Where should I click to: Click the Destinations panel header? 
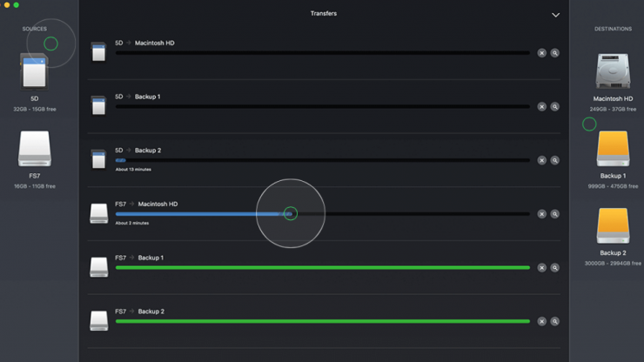[613, 29]
